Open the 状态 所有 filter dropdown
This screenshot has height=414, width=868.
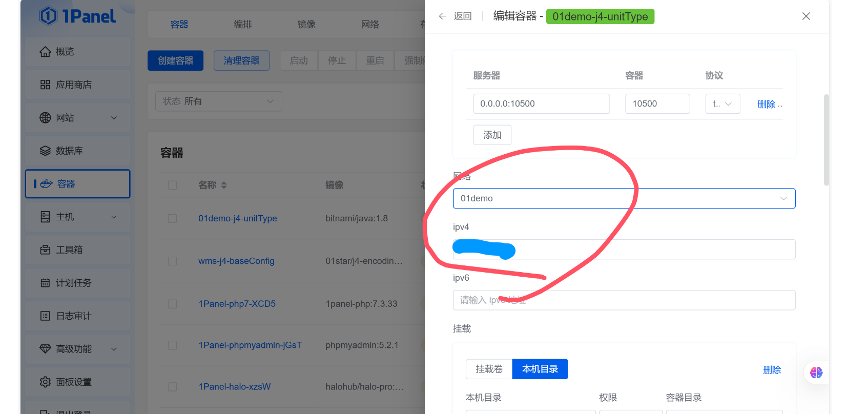tap(218, 101)
